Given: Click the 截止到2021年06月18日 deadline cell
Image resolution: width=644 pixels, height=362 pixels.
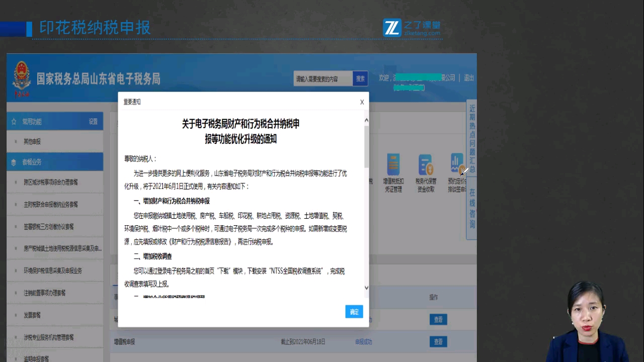Looking at the screenshot, I should click(x=303, y=342).
